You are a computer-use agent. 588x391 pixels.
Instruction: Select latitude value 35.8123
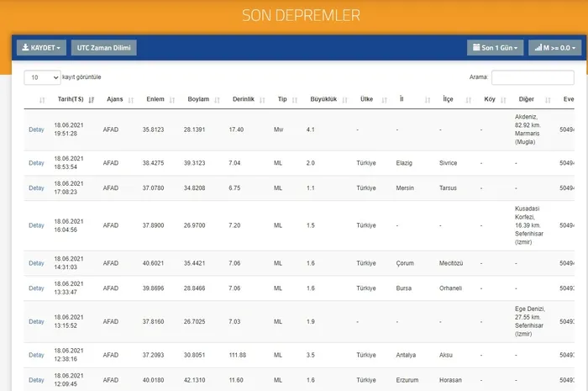coord(153,129)
